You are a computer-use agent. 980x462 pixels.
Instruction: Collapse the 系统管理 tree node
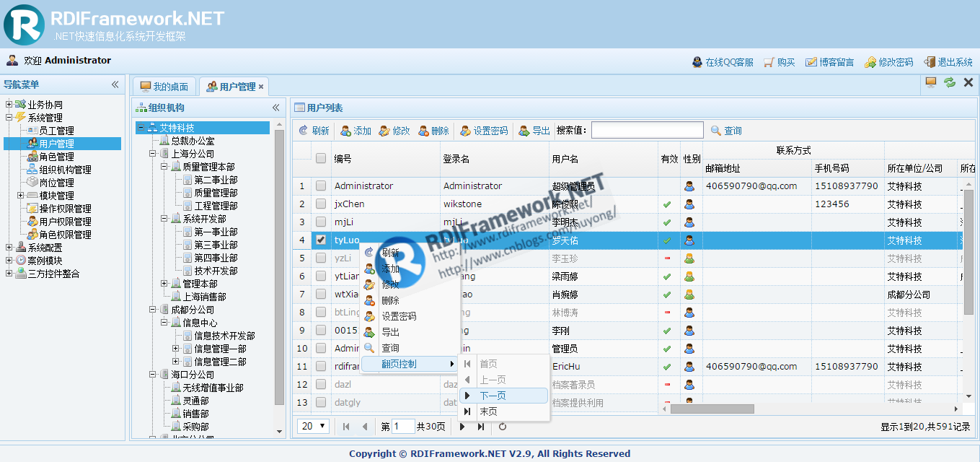point(9,117)
